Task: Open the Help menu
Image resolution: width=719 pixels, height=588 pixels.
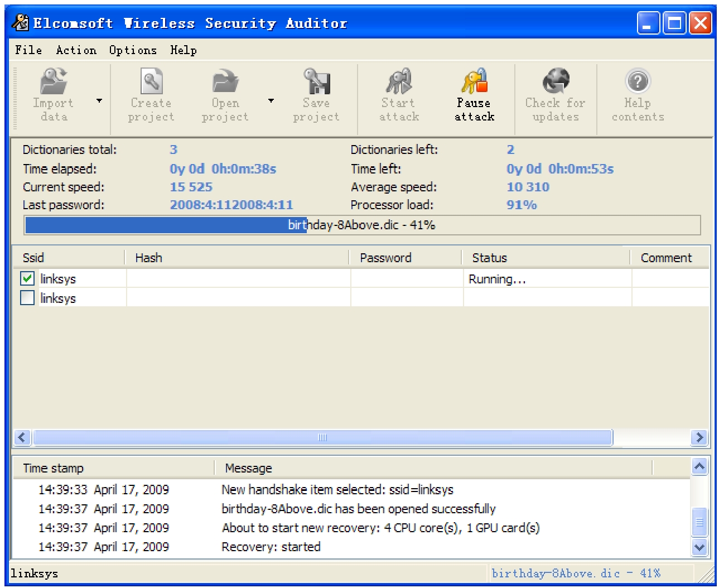Action: click(184, 50)
